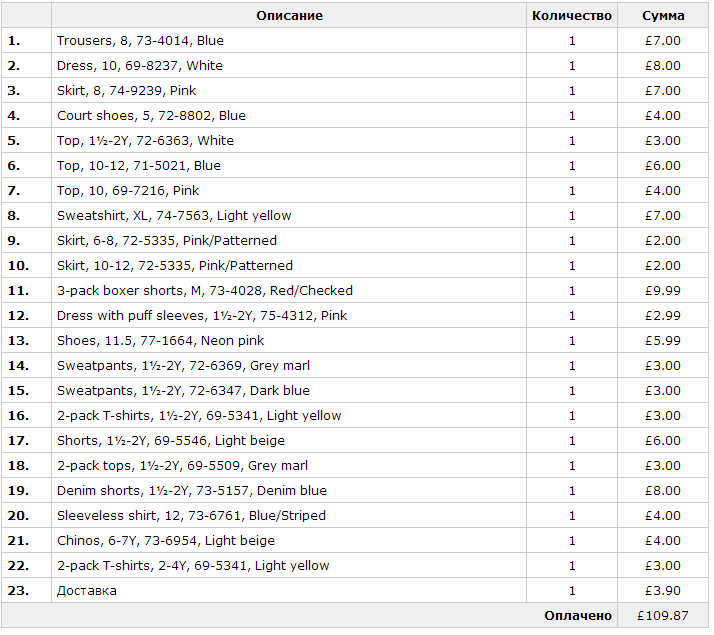Click the Доставка delivery row

[x=355, y=590]
